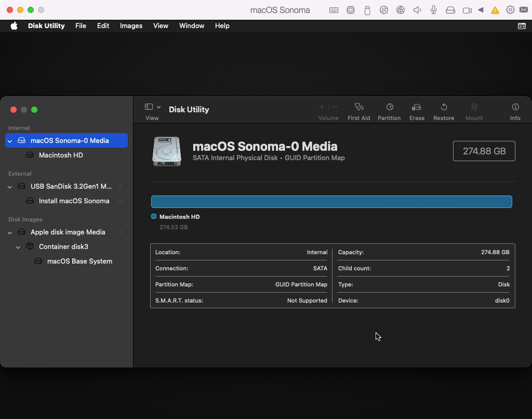Collapse the Apple disk image Media tree
The image size is (532, 419).
[x=10, y=232]
